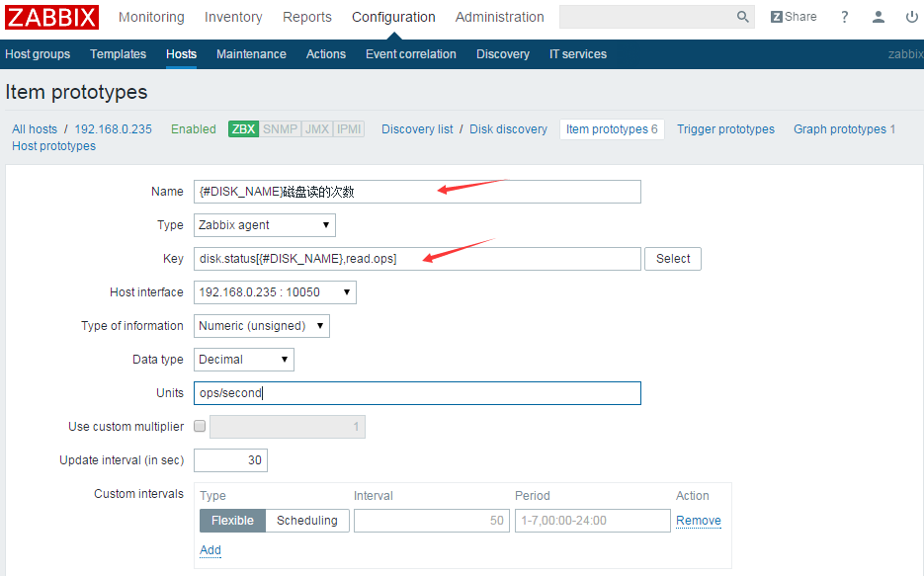Screen dimensions: 924x576
Task: Go to Hosts submenu
Action: pyautogui.click(x=181, y=54)
